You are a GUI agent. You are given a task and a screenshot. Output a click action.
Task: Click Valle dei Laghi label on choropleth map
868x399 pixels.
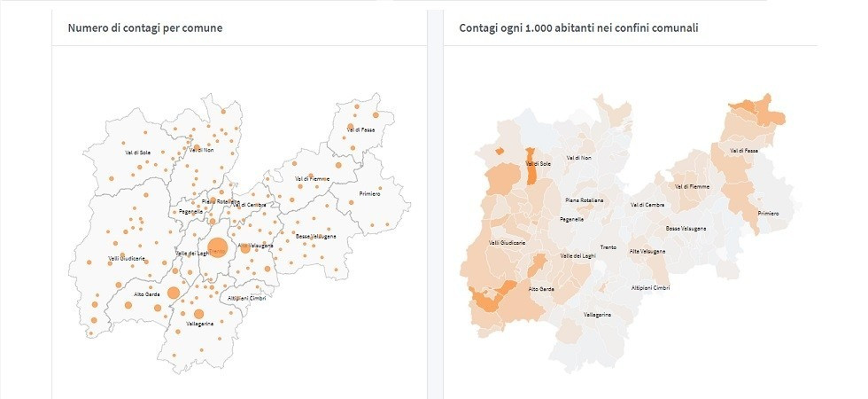pyautogui.click(x=577, y=256)
